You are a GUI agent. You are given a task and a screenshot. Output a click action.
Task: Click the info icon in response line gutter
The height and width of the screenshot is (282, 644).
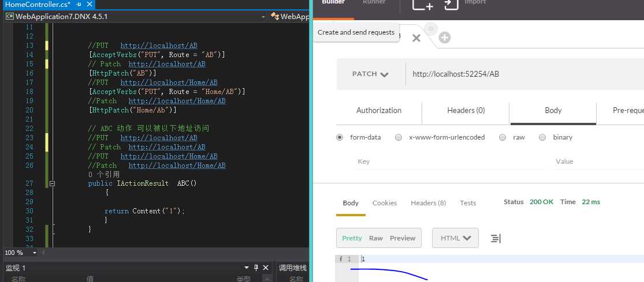click(x=340, y=259)
